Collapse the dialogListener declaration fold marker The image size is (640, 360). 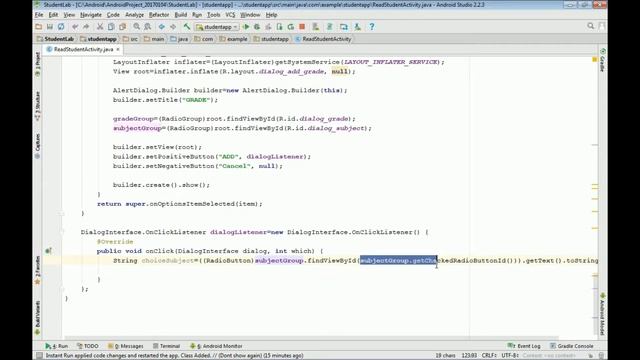click(62, 232)
